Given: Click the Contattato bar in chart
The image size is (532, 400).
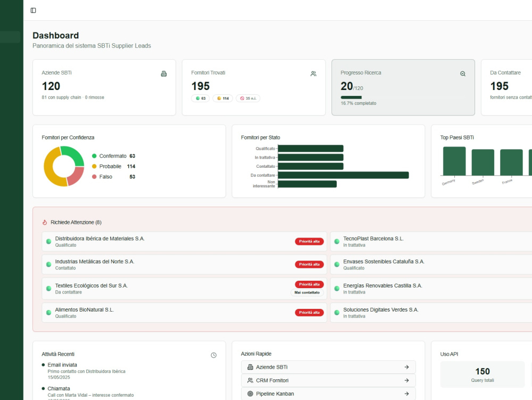Looking at the screenshot, I should 311,166.
